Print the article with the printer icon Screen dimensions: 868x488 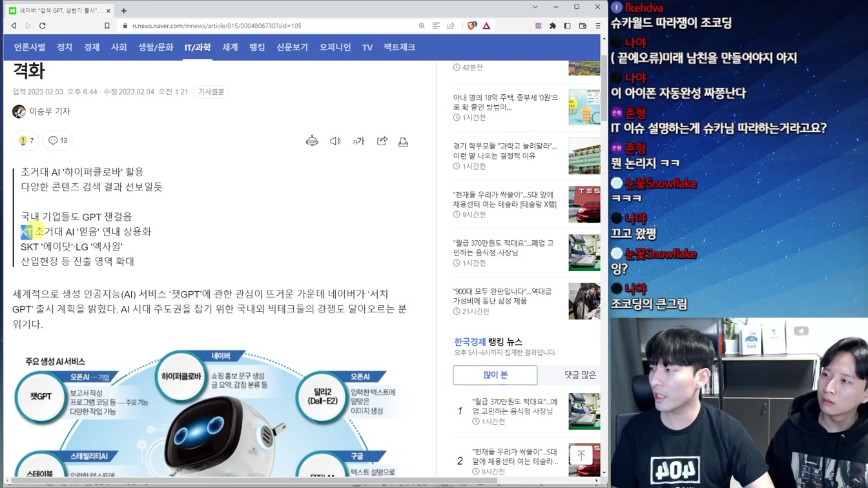click(x=403, y=141)
